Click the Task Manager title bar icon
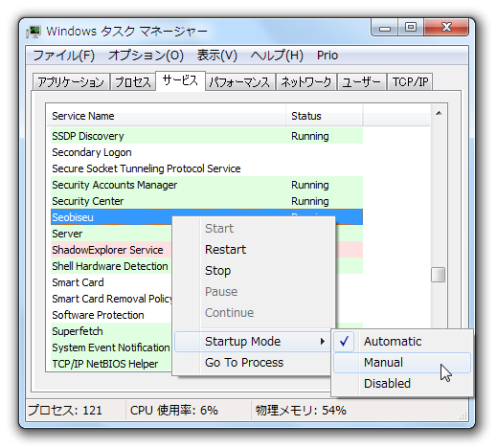Viewport: 497px width, 448px height. tap(34, 32)
